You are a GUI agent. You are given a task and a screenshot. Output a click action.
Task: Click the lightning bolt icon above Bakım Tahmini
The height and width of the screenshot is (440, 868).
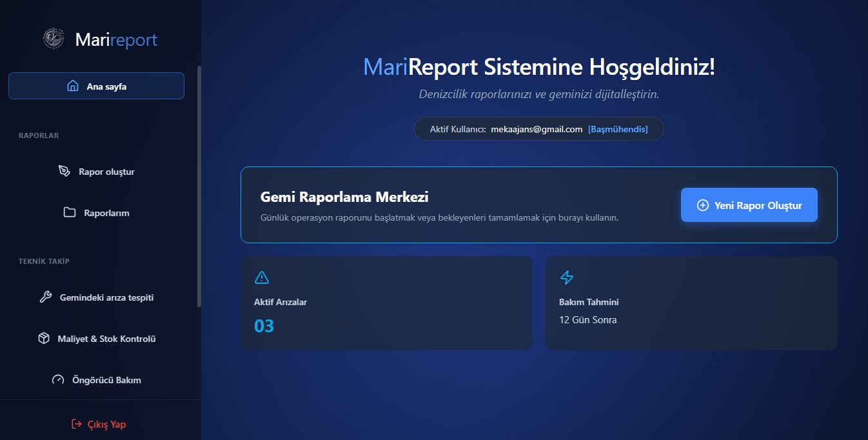click(x=566, y=277)
